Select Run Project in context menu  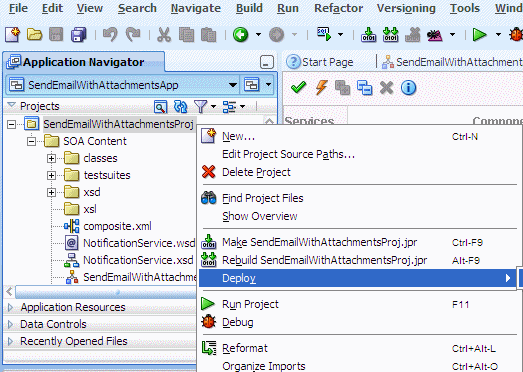(358, 304)
